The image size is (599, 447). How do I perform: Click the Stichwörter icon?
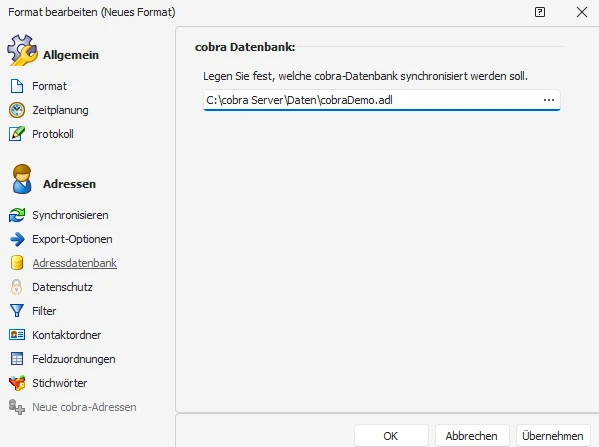click(x=17, y=383)
